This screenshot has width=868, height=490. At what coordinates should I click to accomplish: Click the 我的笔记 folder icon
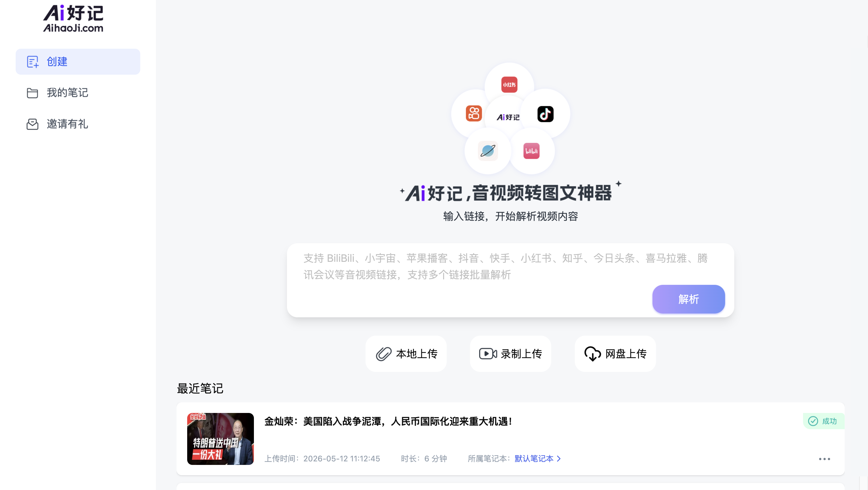(x=32, y=93)
